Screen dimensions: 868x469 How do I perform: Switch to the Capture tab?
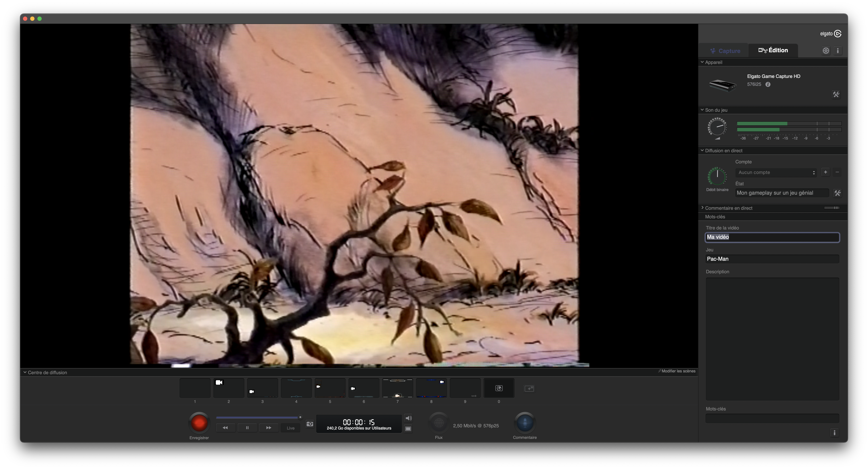tap(725, 51)
